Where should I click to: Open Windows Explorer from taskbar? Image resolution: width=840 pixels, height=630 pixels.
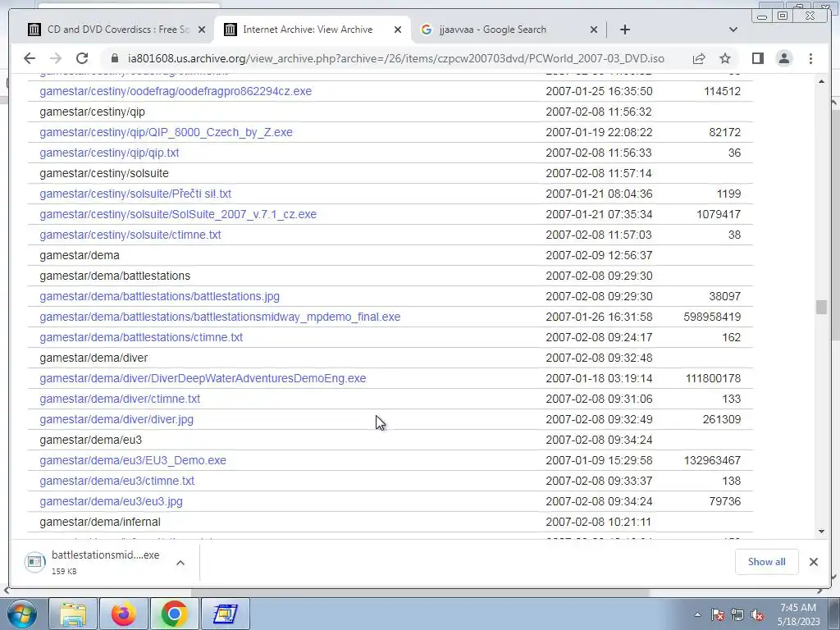click(x=73, y=614)
